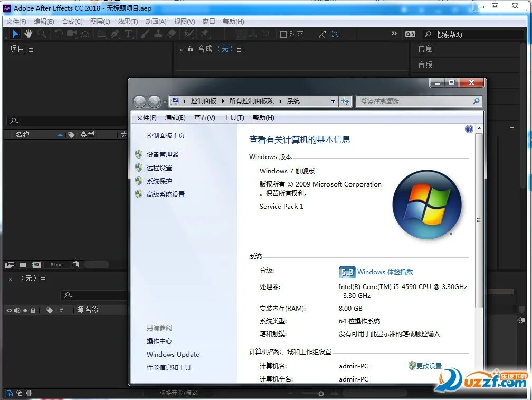Click 更改设置 link
Viewport: 532px width, 400px height.
click(x=429, y=366)
